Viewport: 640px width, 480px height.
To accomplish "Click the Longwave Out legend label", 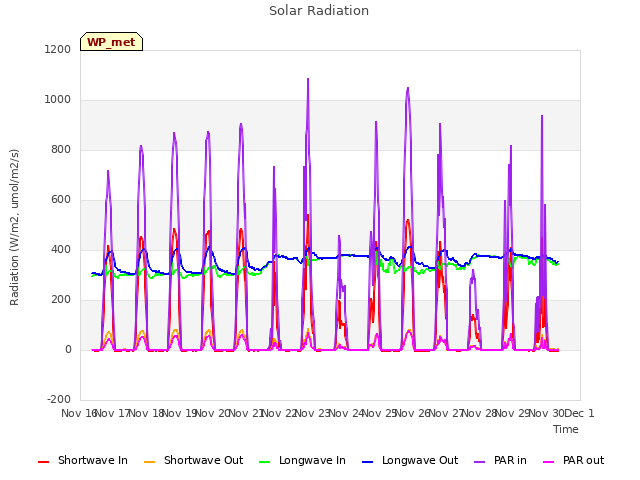I will point(420,460).
